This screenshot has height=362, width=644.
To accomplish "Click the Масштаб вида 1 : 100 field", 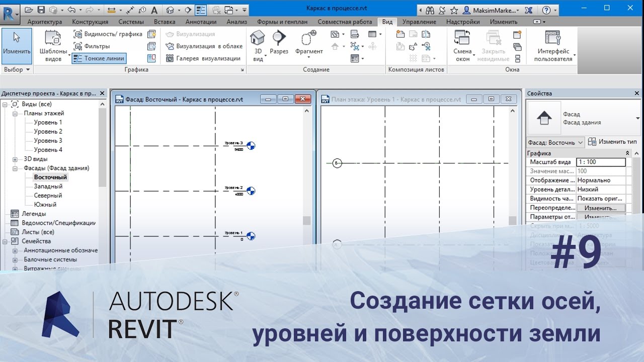I will (x=601, y=162).
